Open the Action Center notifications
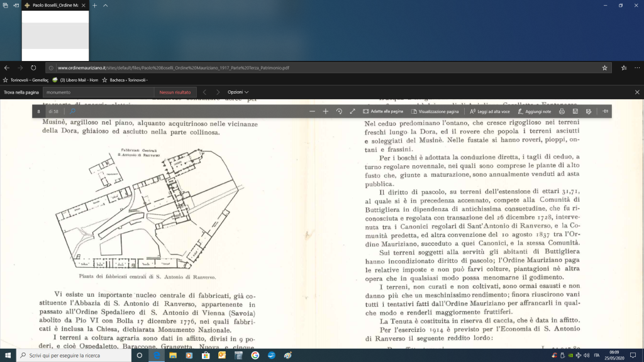Viewport: 644px width, 362px height. tap(633, 356)
